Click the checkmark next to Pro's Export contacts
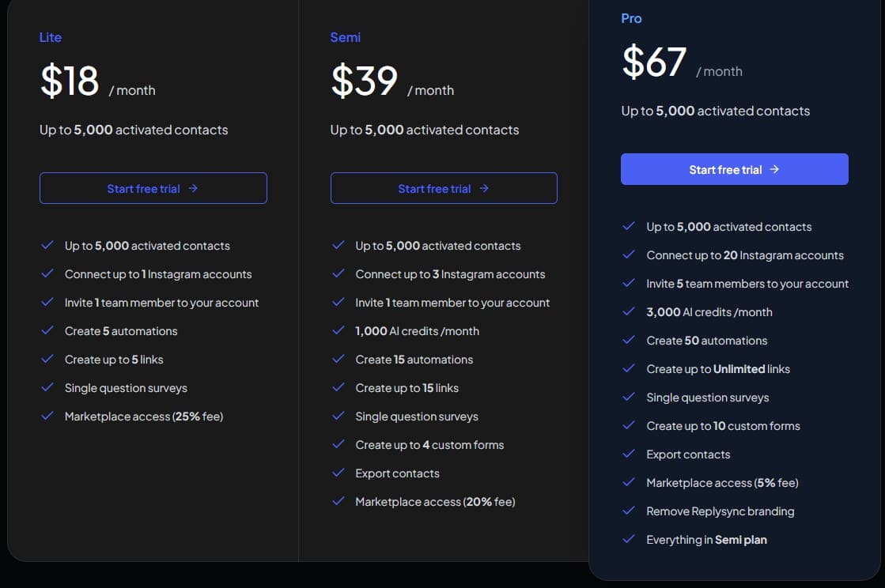The width and height of the screenshot is (885, 588). (x=629, y=454)
